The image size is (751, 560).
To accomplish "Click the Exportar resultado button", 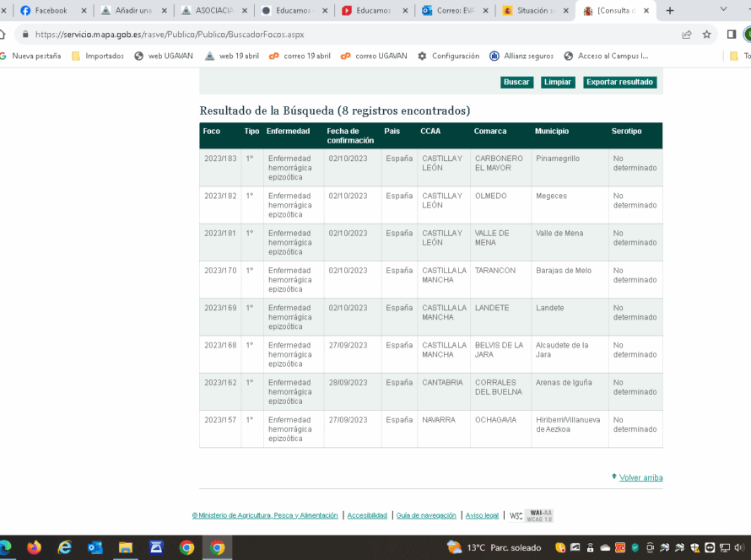I will 619,82.
